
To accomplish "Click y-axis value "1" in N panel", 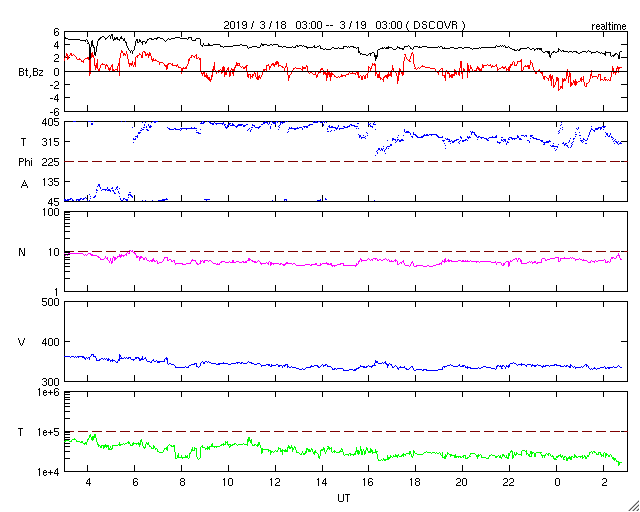I will pos(58,292).
